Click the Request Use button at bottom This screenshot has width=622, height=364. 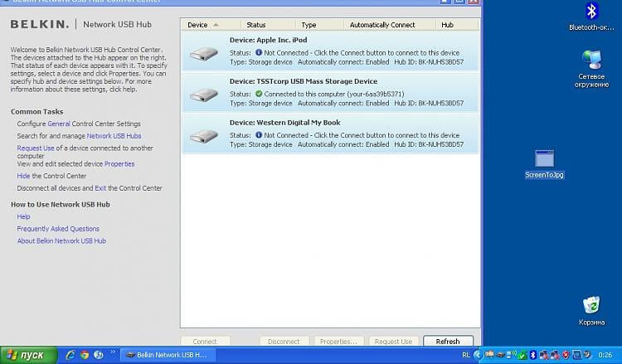click(x=393, y=341)
